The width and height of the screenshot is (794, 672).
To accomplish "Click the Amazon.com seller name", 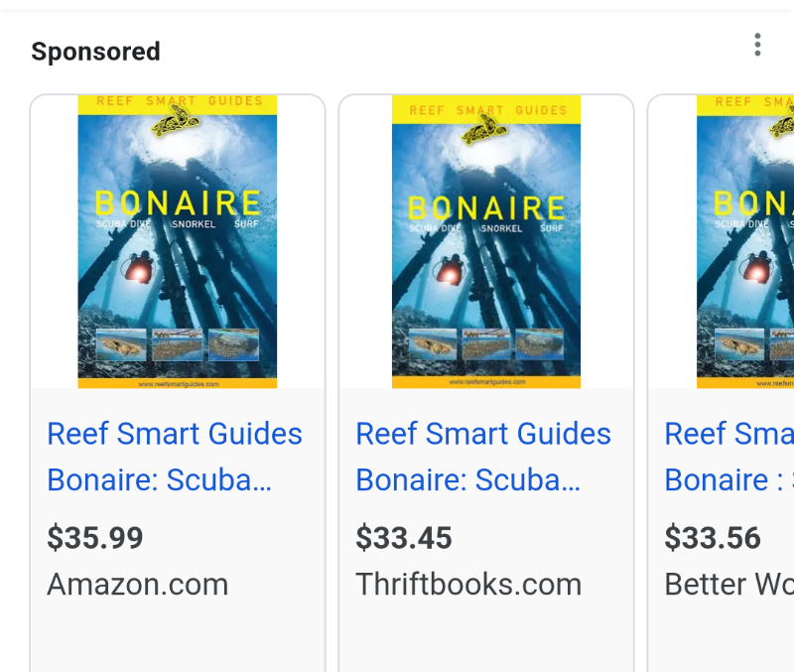I will tap(138, 585).
